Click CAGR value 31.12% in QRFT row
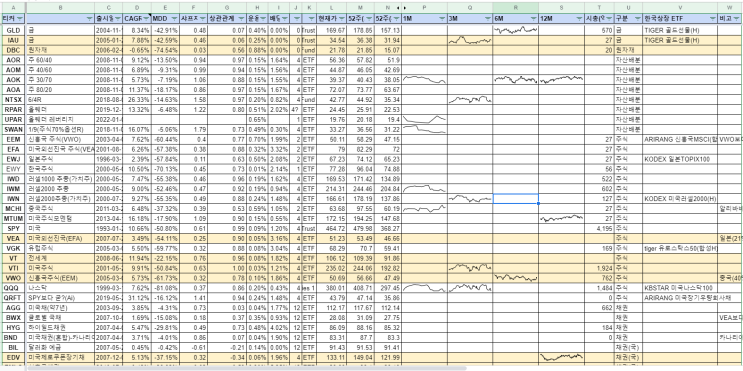 (x=137, y=298)
